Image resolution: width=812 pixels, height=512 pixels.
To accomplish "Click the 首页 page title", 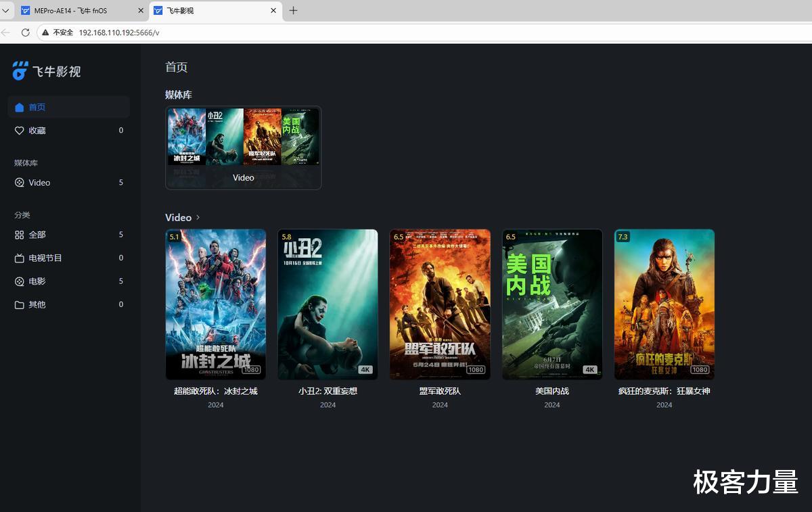I will [177, 67].
